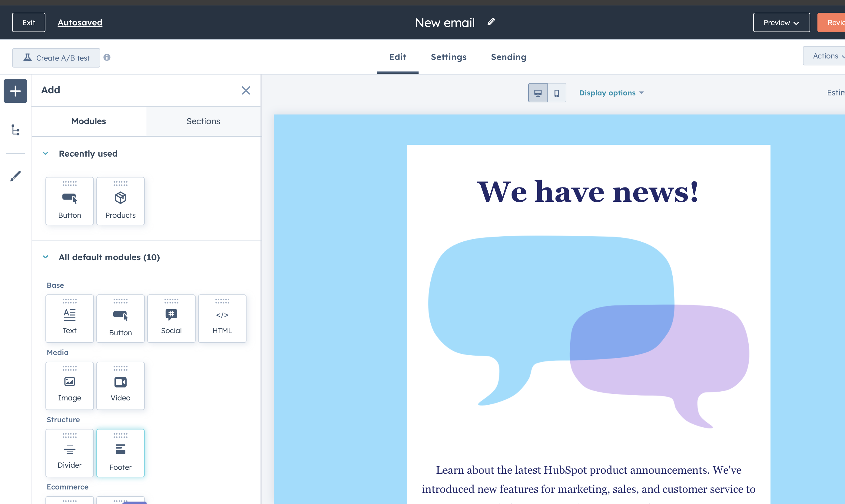This screenshot has width=845, height=504.
Task: Select the recently used Button module
Action: coord(70,201)
